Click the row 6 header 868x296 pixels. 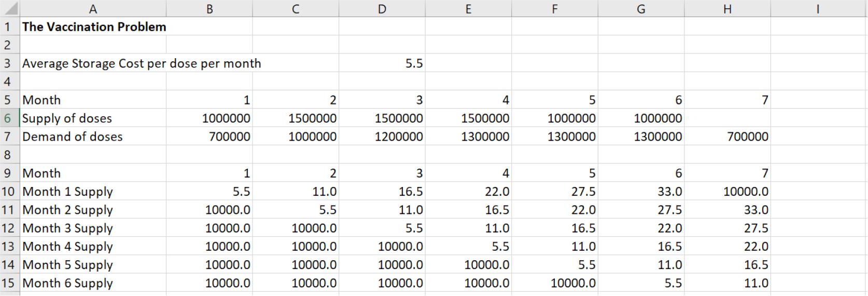pos(8,118)
